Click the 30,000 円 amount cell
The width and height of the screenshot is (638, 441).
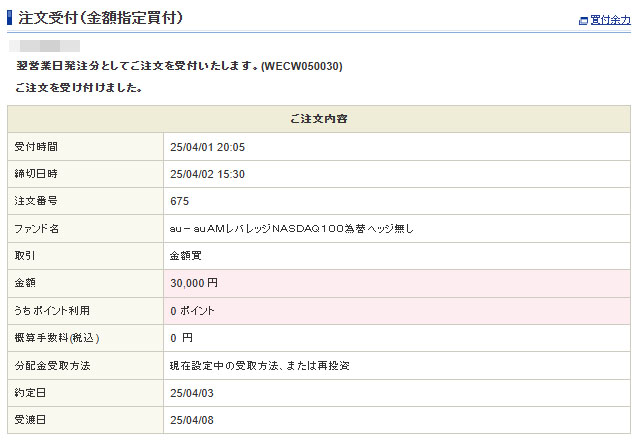[193, 283]
